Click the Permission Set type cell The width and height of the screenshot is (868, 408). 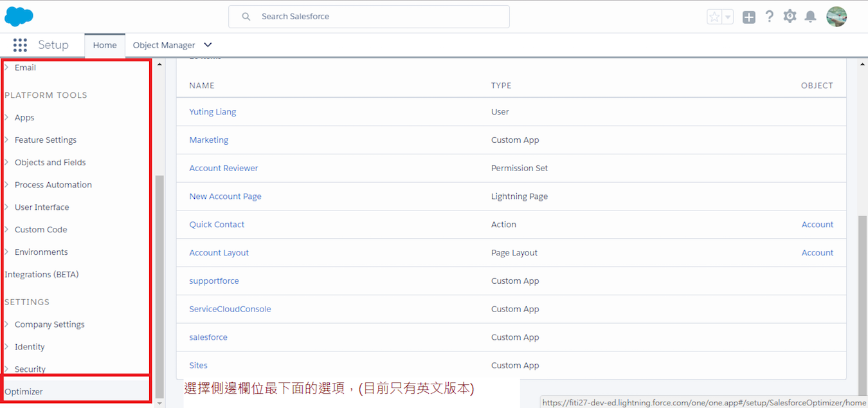point(520,169)
